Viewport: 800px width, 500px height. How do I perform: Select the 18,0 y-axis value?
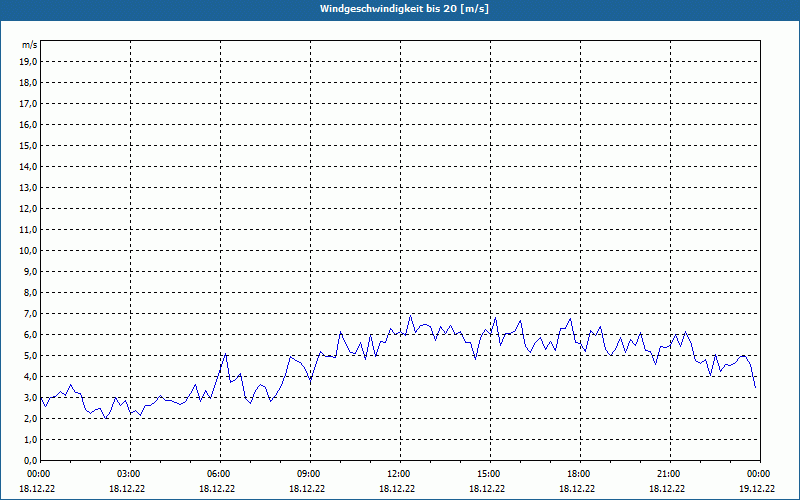tap(28, 83)
